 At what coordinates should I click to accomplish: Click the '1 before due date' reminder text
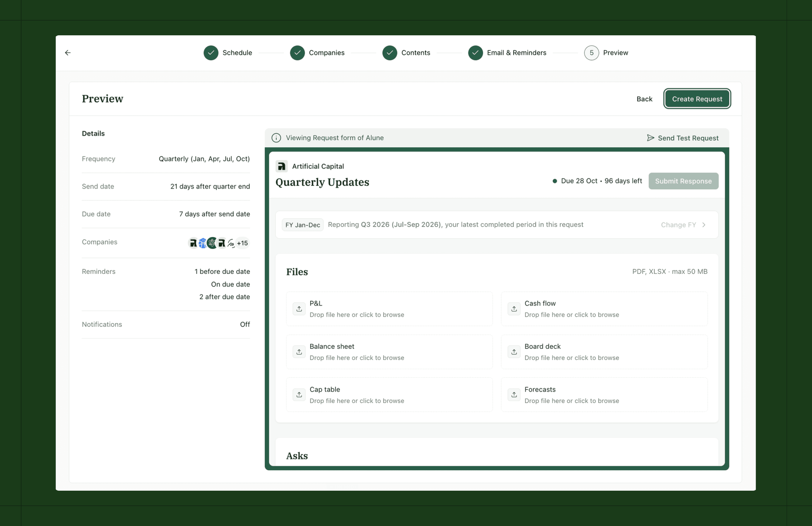click(222, 271)
